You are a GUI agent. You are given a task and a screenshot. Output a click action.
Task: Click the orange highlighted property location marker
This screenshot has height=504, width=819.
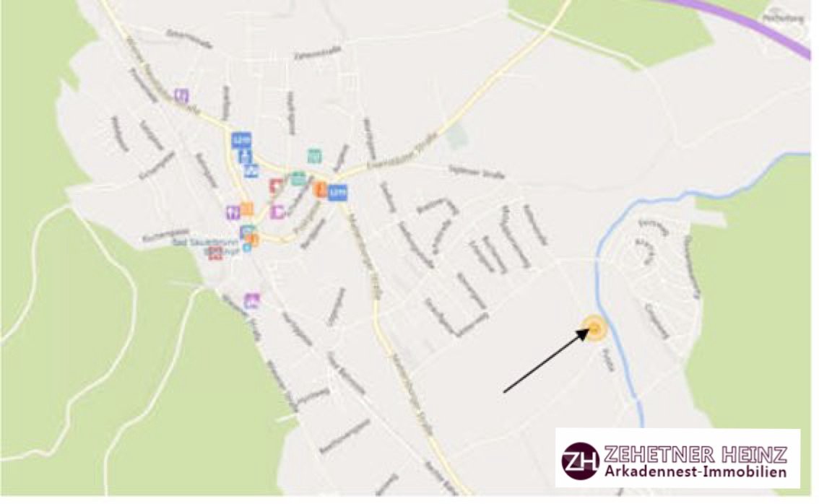[595, 329]
